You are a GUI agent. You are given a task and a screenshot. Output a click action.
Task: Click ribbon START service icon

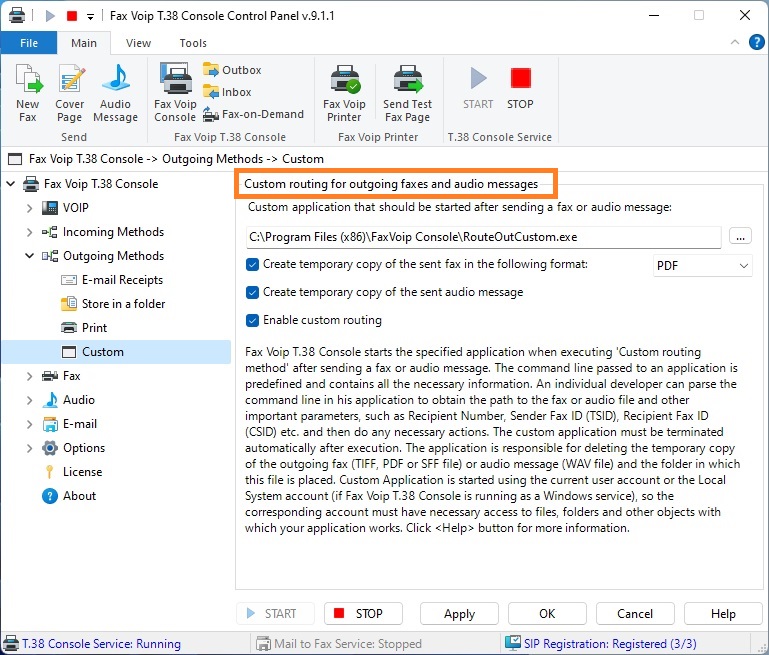(478, 88)
